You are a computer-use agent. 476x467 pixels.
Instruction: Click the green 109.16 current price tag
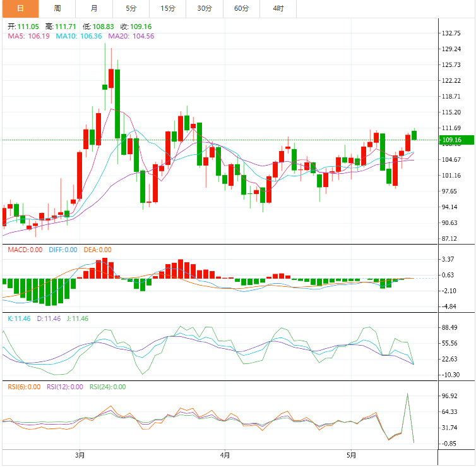point(452,140)
